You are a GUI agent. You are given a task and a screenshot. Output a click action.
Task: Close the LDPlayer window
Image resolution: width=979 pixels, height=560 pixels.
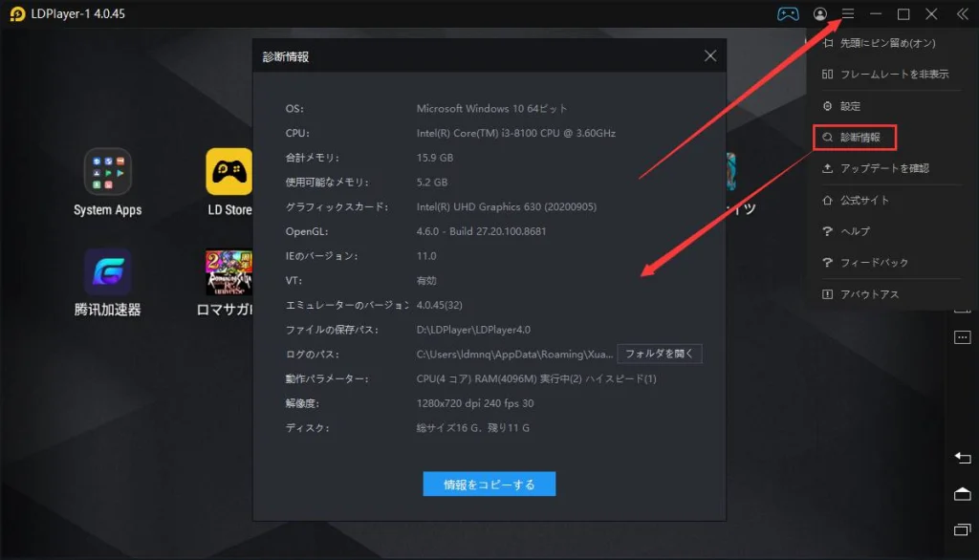click(x=931, y=13)
